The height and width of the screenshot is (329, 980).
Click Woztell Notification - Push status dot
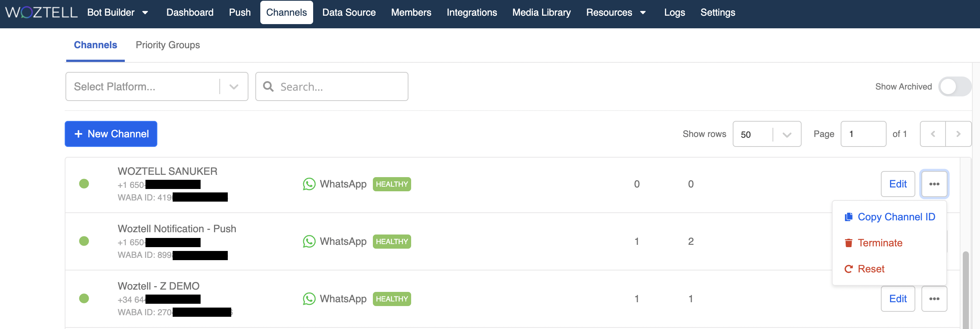84,241
